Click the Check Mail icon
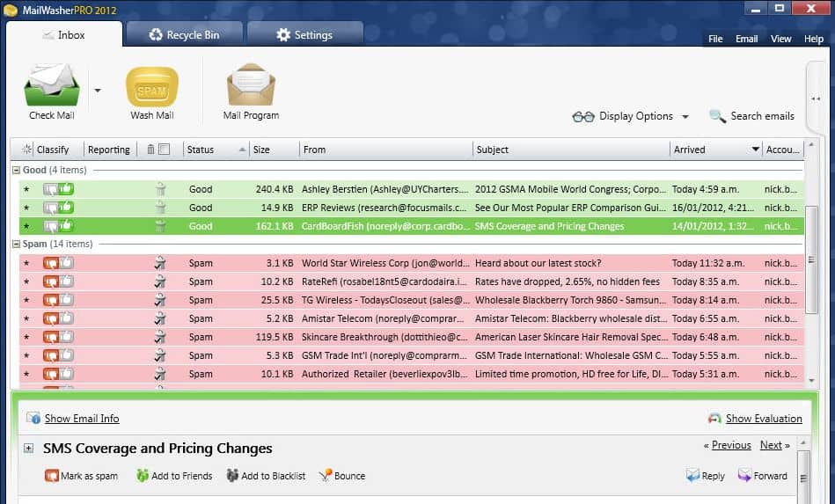This screenshot has height=504, width=835. (x=52, y=85)
